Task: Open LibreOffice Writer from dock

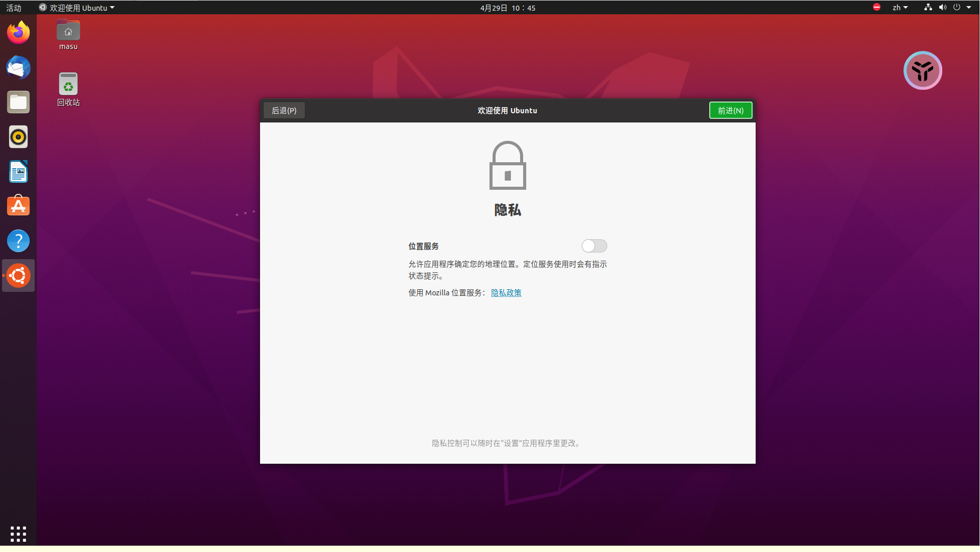Action: pyautogui.click(x=18, y=172)
